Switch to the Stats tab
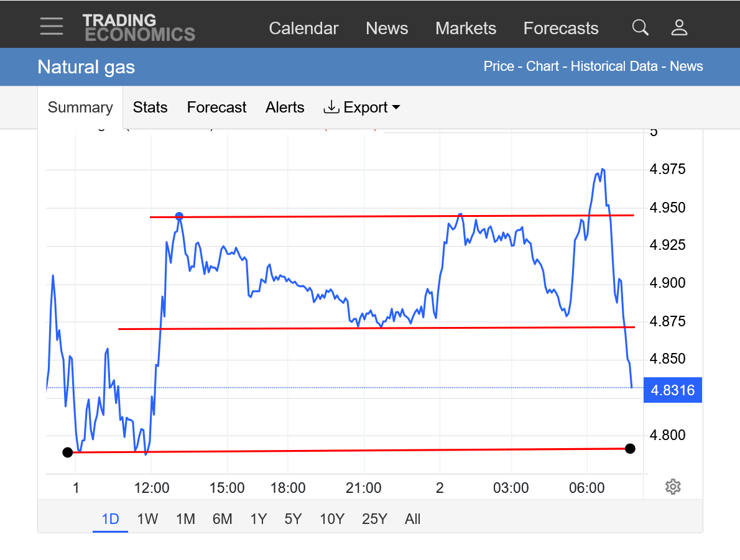The image size is (740, 560). point(150,108)
